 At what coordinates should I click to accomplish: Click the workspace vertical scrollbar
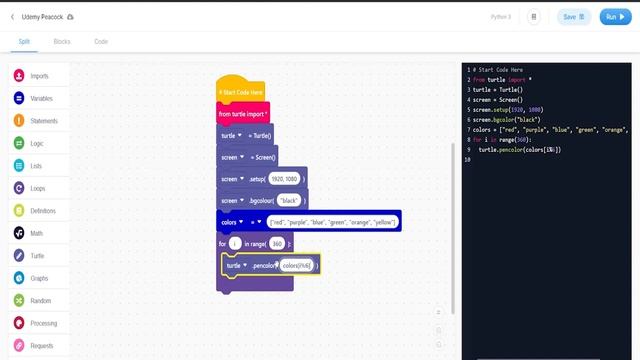(453, 229)
